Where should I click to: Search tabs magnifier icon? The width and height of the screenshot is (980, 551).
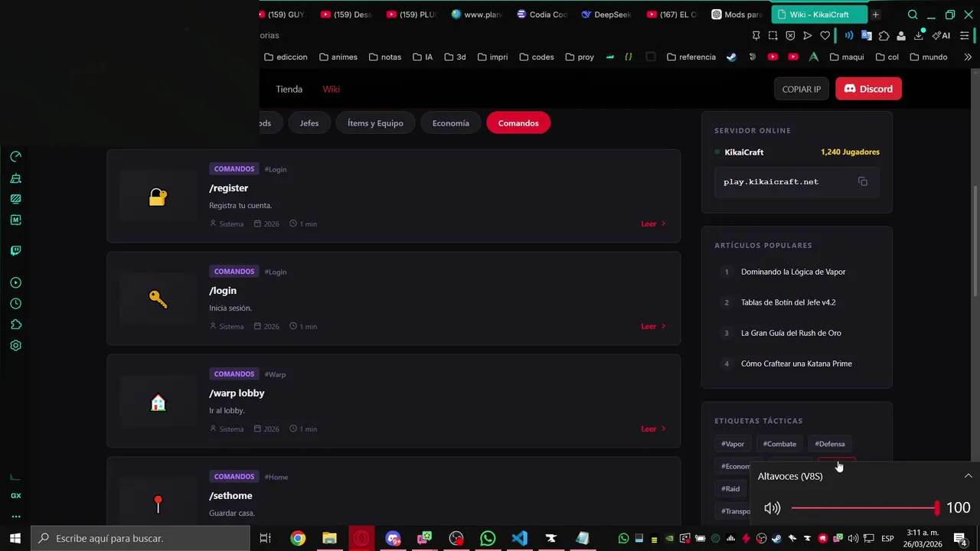point(913,15)
